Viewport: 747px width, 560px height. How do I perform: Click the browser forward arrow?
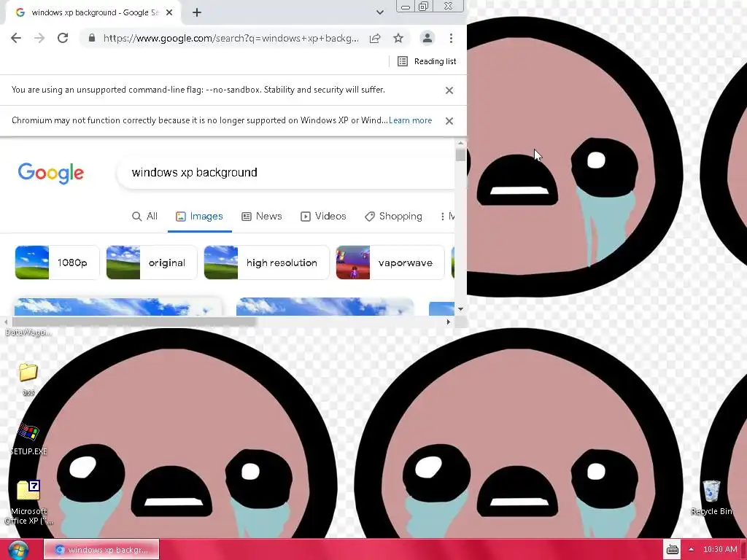pyautogui.click(x=39, y=38)
